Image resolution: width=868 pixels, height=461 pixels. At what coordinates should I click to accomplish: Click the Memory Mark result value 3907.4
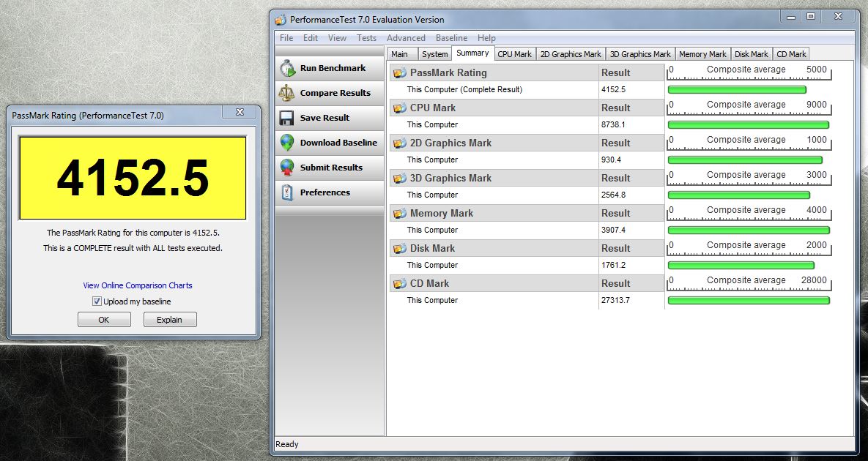(613, 230)
